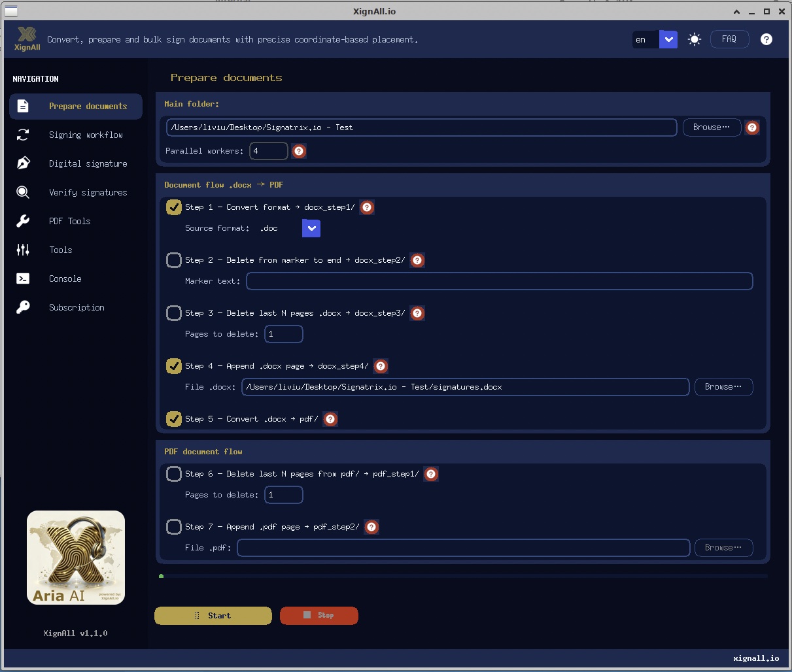Click the Start button
Viewport: 792px width, 672px height.
pyautogui.click(x=213, y=616)
